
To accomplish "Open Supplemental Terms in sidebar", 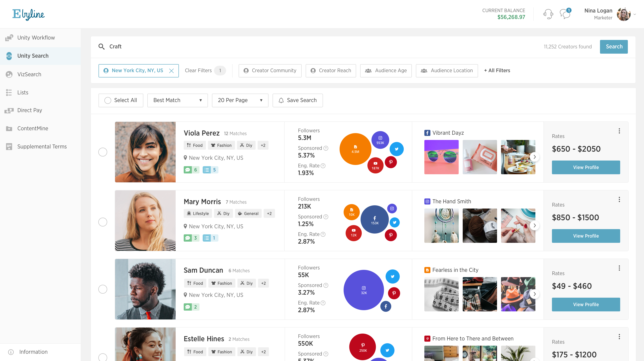I will coord(40,147).
